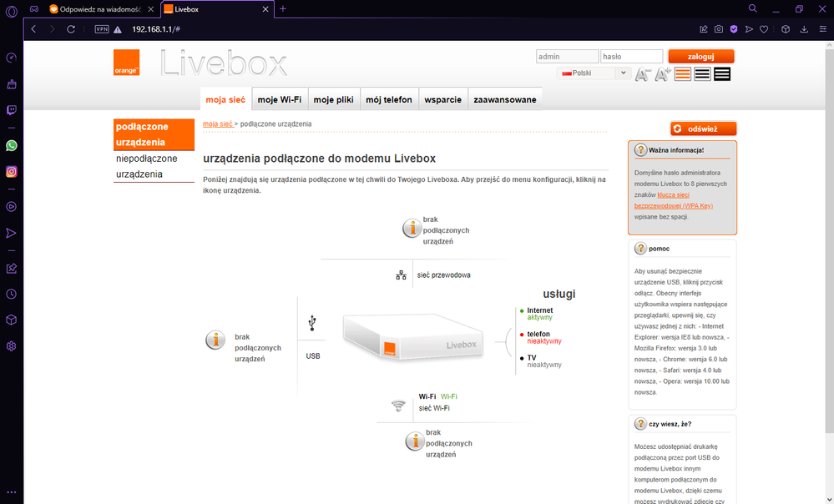
Task: Open Extensions cube in sidebar
Action: tap(11, 320)
